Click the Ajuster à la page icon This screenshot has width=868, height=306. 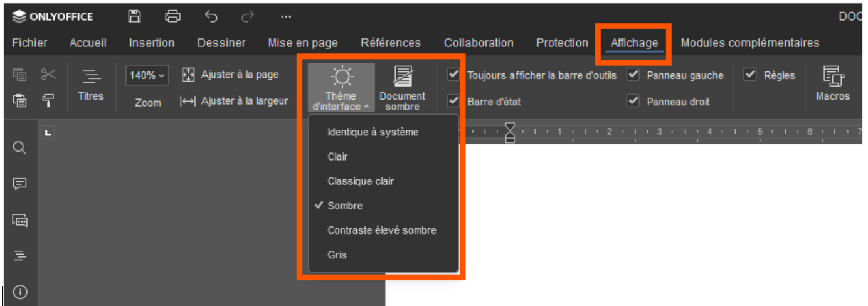point(188,75)
